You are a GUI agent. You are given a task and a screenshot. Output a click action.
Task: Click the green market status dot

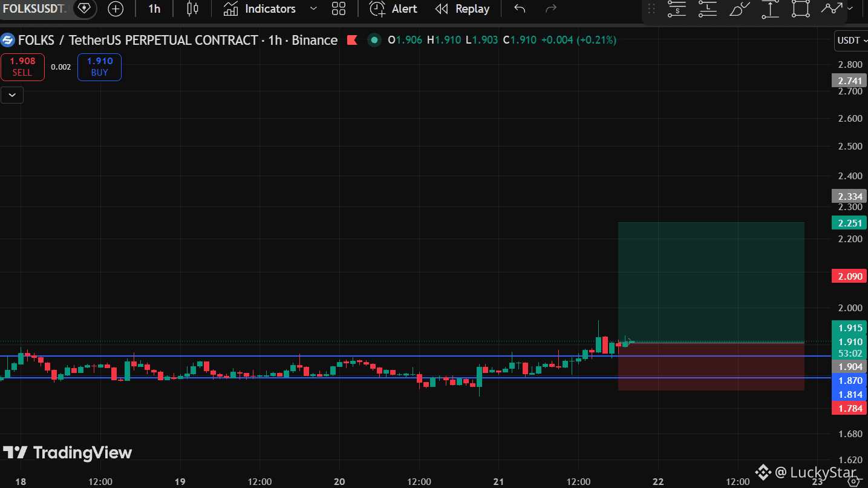374,41
